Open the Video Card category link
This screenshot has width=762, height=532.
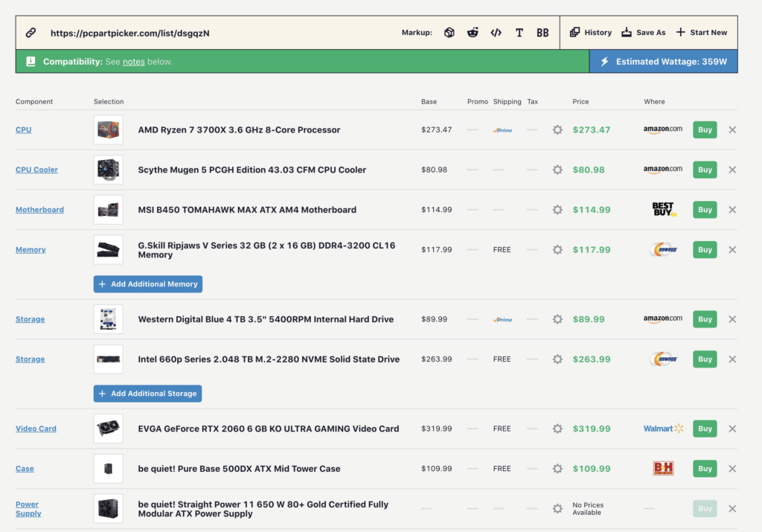point(36,429)
